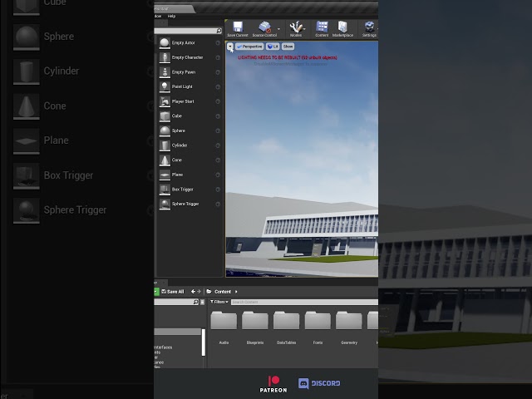Click the Place Actors search magnifier icon

[x=219, y=31]
